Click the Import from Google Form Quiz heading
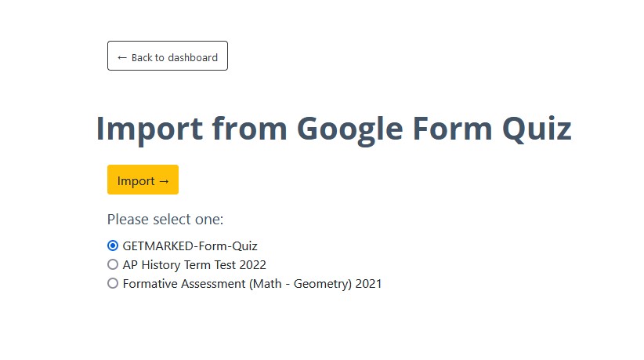644x360 pixels. click(334, 129)
